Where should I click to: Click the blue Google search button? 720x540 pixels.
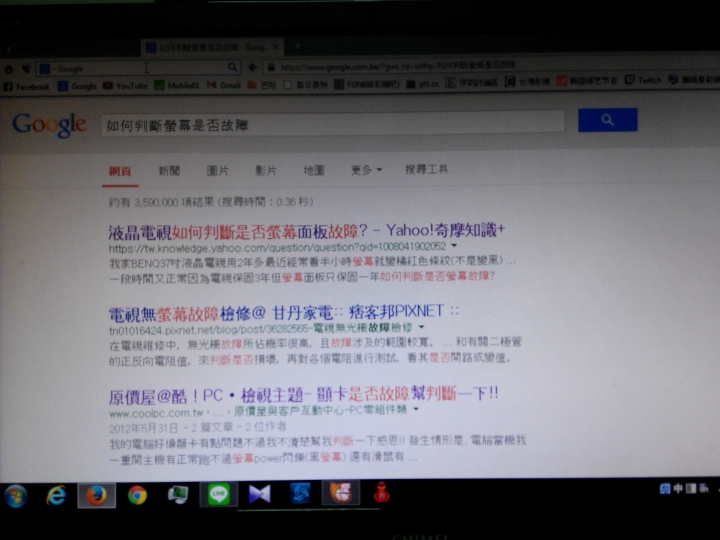(x=608, y=120)
